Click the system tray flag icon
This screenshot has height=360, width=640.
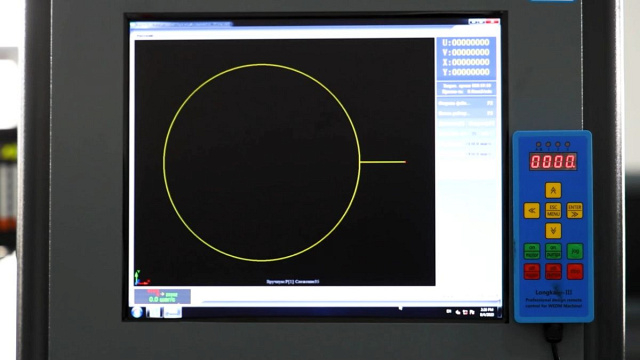(472, 312)
